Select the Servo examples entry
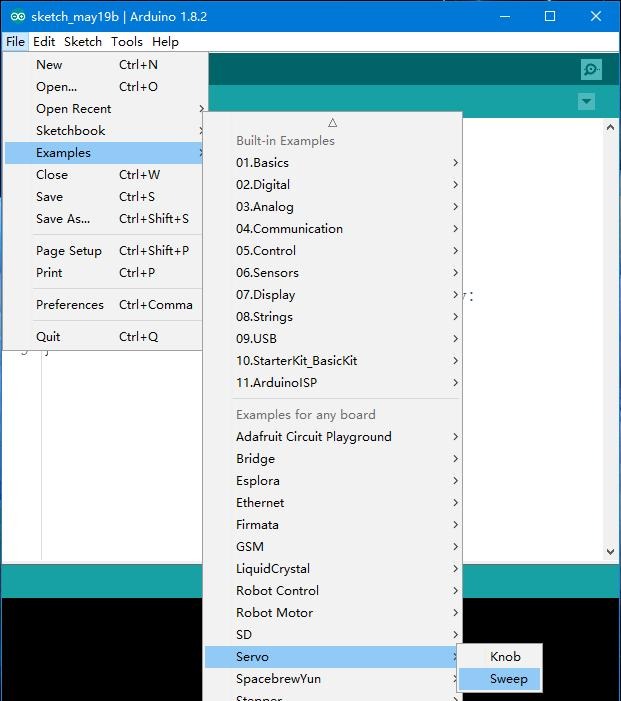621x701 pixels. (333, 657)
